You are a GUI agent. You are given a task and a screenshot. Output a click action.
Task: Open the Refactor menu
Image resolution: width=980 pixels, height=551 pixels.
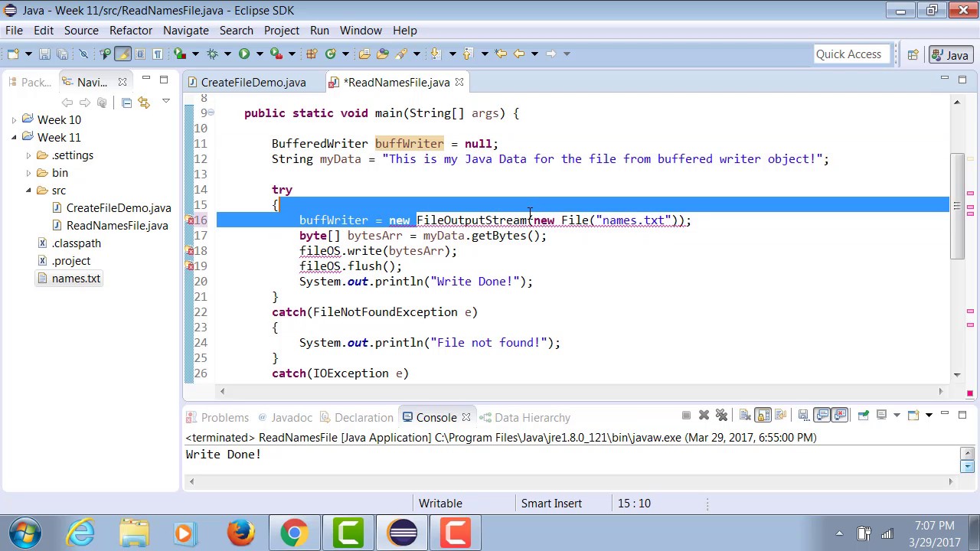[x=131, y=31]
